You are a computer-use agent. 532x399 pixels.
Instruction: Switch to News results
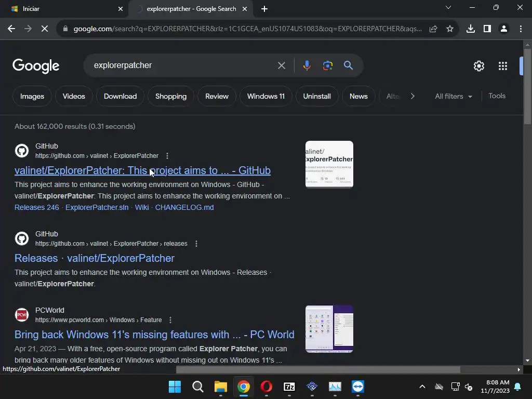[x=358, y=96]
